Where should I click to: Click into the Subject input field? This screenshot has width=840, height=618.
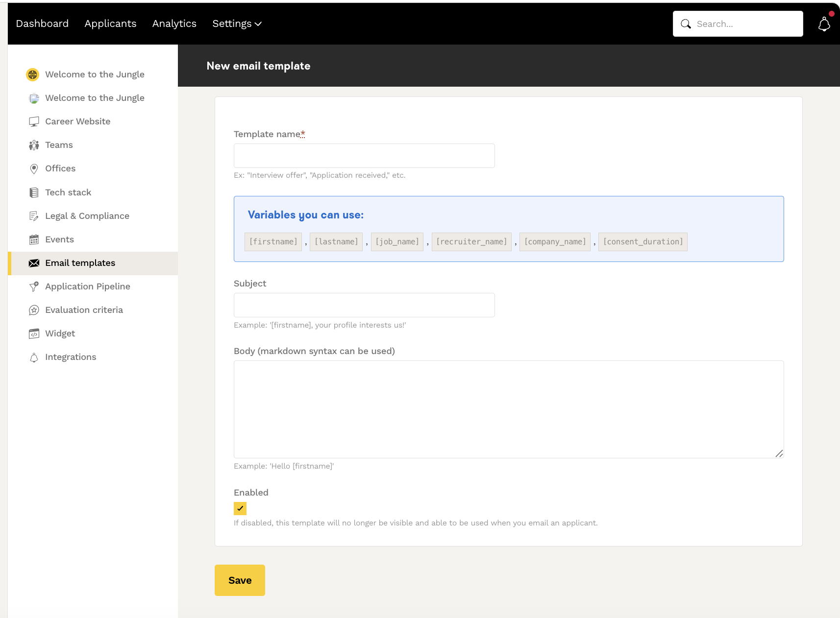(x=364, y=305)
